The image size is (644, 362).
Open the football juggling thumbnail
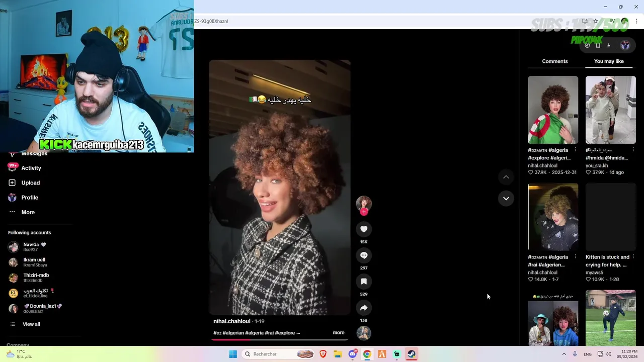(610, 318)
